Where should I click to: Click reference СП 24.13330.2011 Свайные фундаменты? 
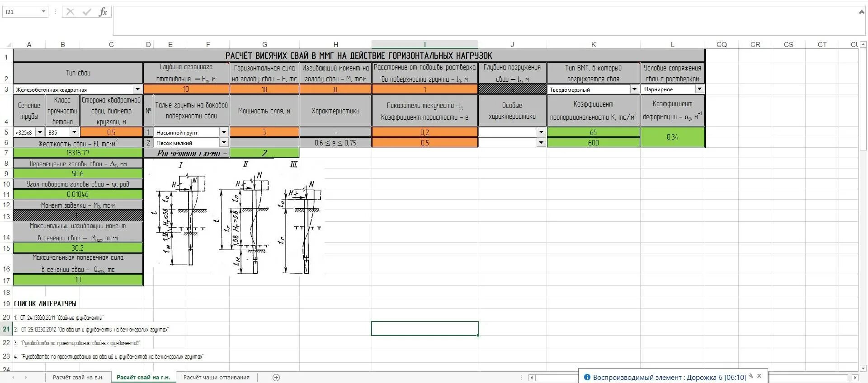pos(59,318)
